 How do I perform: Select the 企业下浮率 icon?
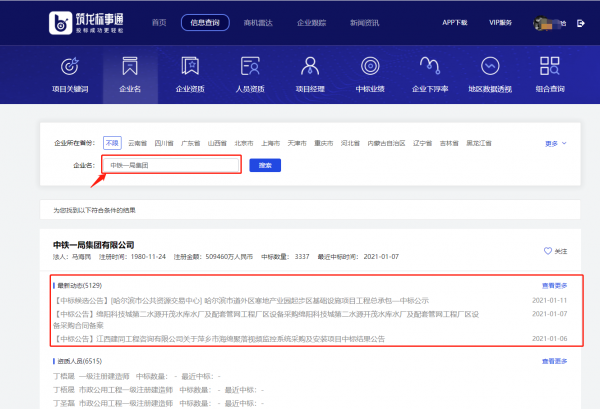point(432,67)
